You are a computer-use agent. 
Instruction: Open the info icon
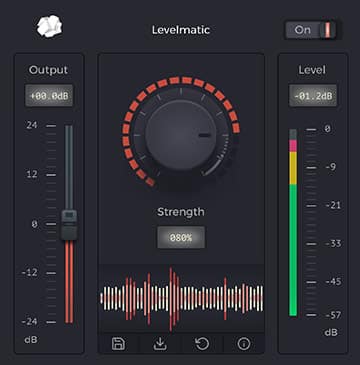click(244, 344)
